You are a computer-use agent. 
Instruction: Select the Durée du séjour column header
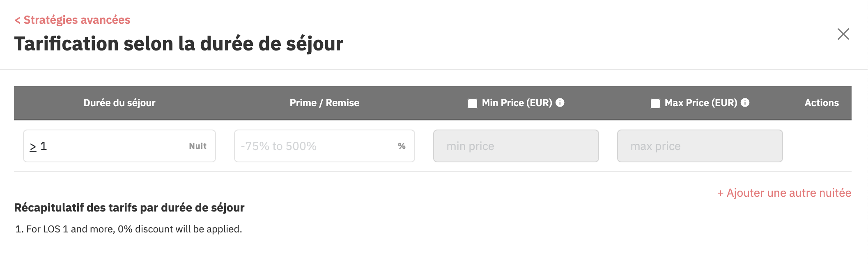pos(119,103)
